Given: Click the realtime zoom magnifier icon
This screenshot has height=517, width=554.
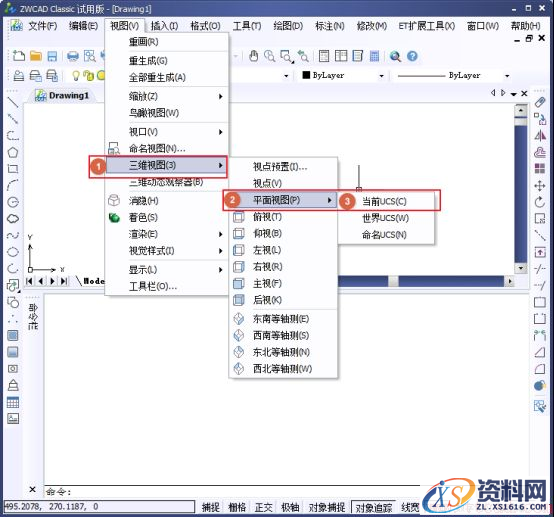Looking at the screenshot, I should [x=270, y=56].
